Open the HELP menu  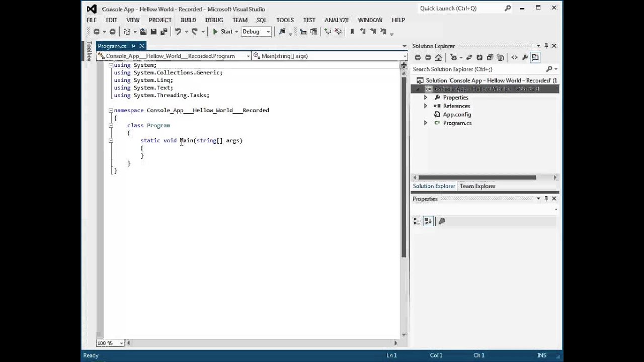pos(398,20)
